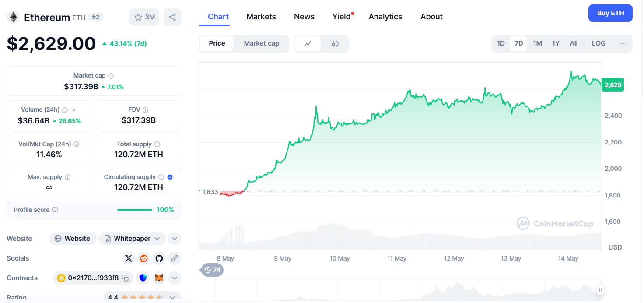Click the shield icon next to contract
This screenshot has width=644, height=303.
coord(143,278)
